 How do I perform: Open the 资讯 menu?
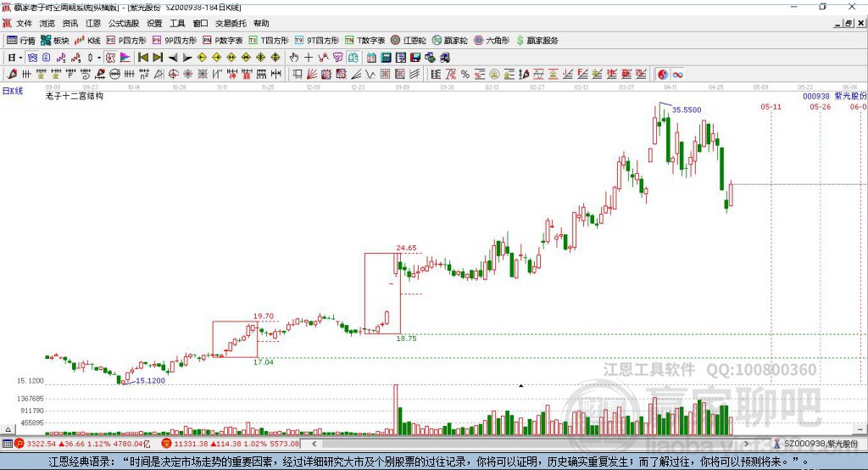point(70,23)
